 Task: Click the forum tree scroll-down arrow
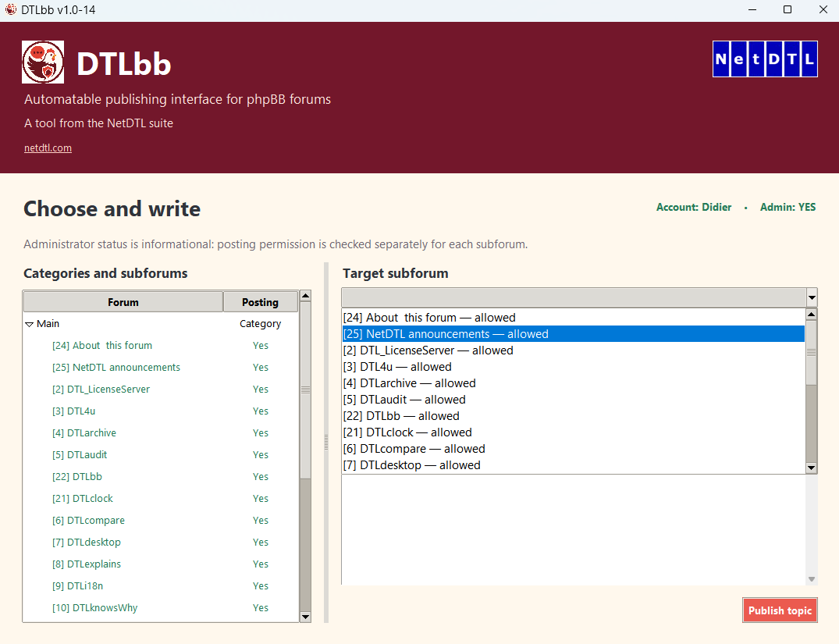pos(305,617)
